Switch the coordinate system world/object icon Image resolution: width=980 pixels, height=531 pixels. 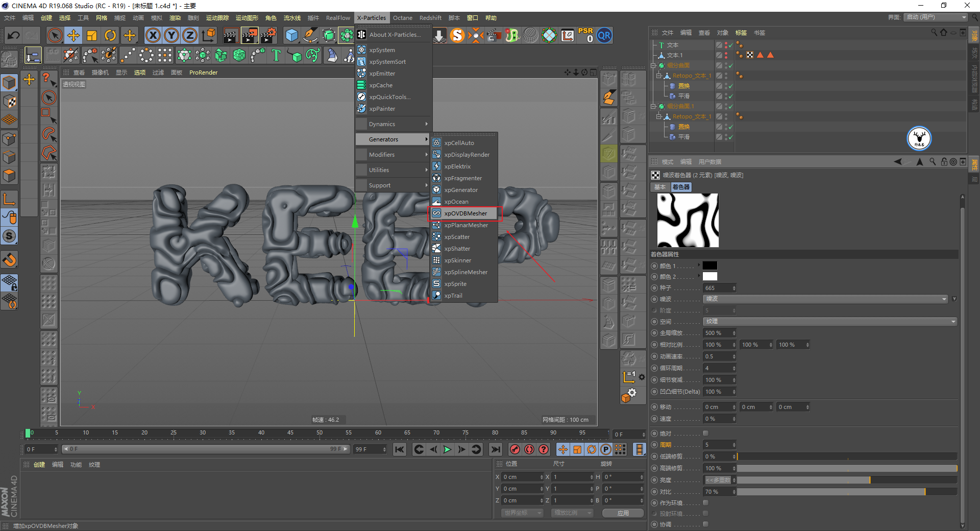pyautogui.click(x=209, y=35)
